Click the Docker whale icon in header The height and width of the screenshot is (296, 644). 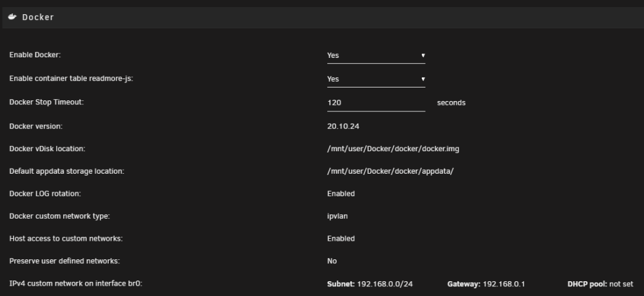[x=12, y=17]
